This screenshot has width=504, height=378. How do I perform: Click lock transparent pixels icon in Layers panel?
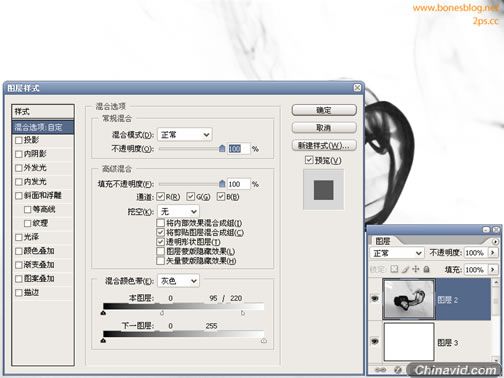(x=394, y=269)
